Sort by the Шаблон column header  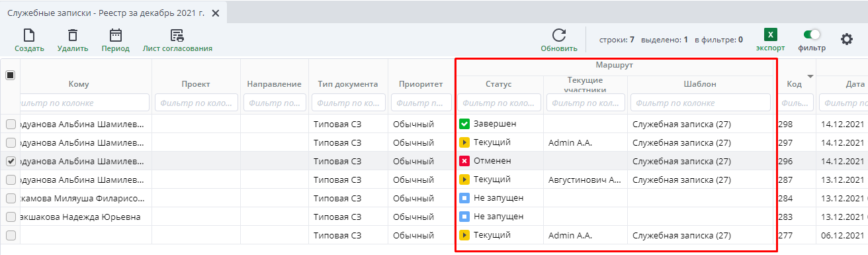point(700,84)
